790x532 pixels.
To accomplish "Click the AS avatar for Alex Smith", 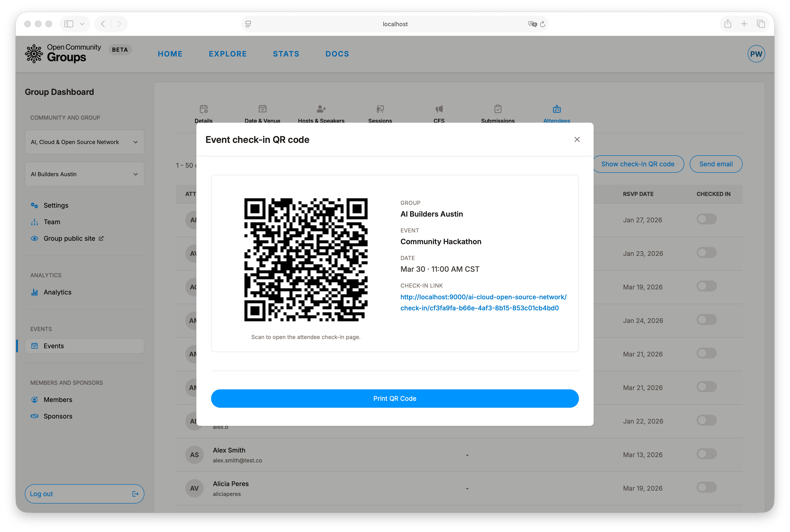I will (x=194, y=455).
